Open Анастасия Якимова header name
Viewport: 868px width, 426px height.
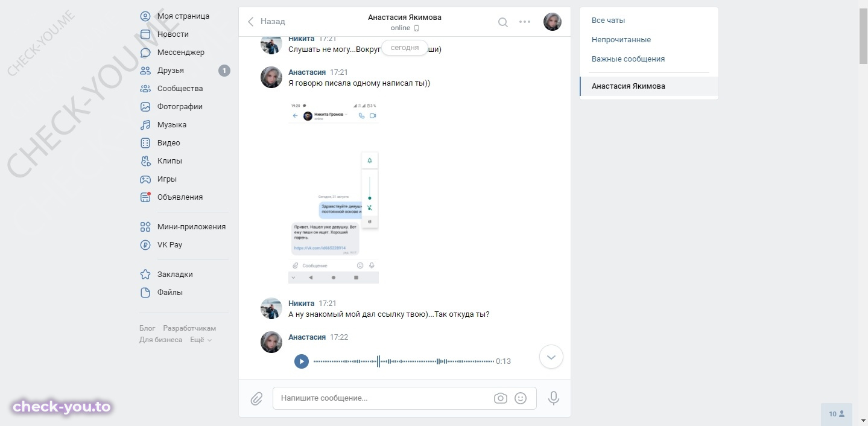(x=405, y=17)
